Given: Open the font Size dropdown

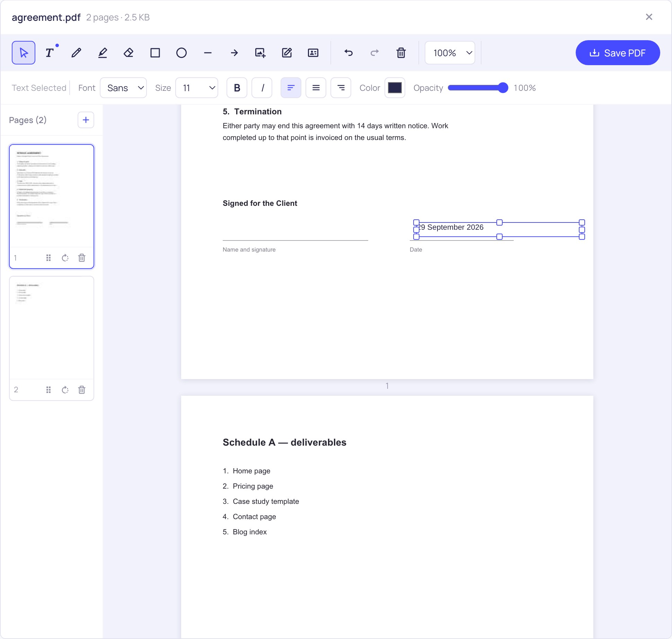Looking at the screenshot, I should coord(197,88).
